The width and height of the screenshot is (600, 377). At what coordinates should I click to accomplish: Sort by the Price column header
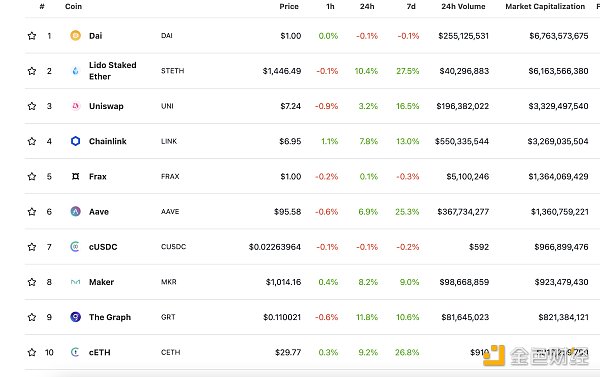[x=289, y=7]
